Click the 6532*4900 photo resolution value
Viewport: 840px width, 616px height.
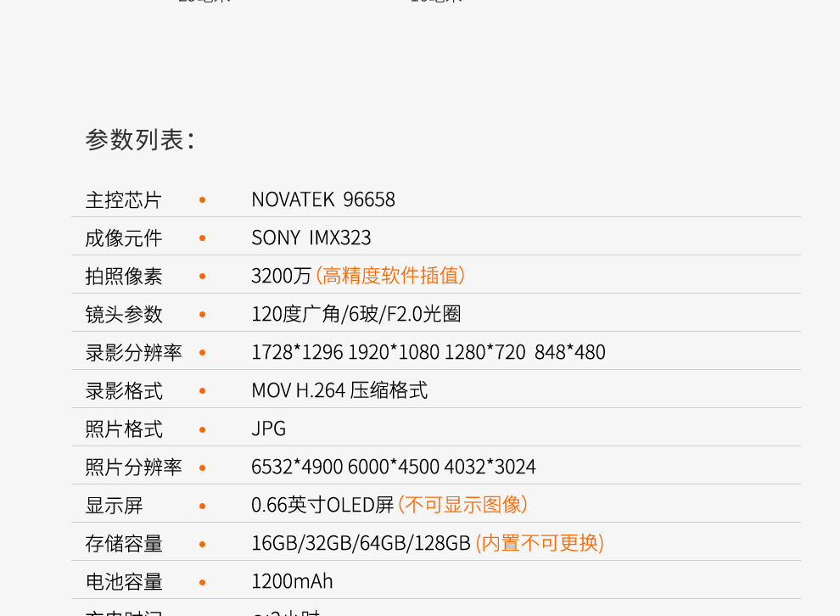[x=297, y=467]
